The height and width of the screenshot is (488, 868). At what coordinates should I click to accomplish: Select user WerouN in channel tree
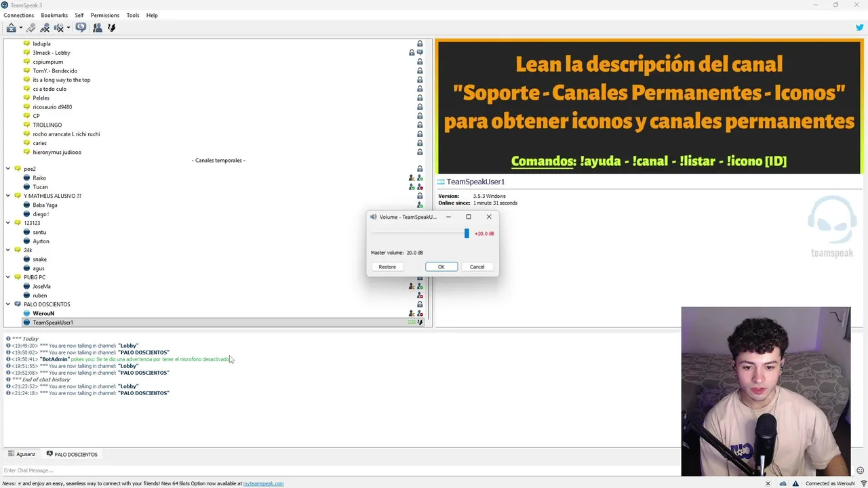pos(43,313)
